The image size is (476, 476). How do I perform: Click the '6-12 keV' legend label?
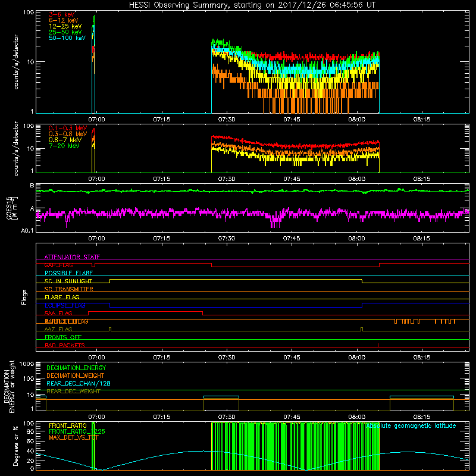[64, 20]
